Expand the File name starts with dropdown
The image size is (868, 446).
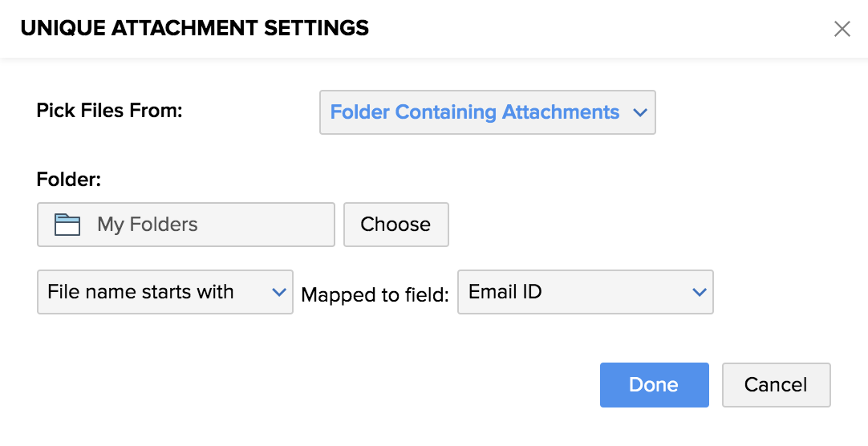[164, 292]
